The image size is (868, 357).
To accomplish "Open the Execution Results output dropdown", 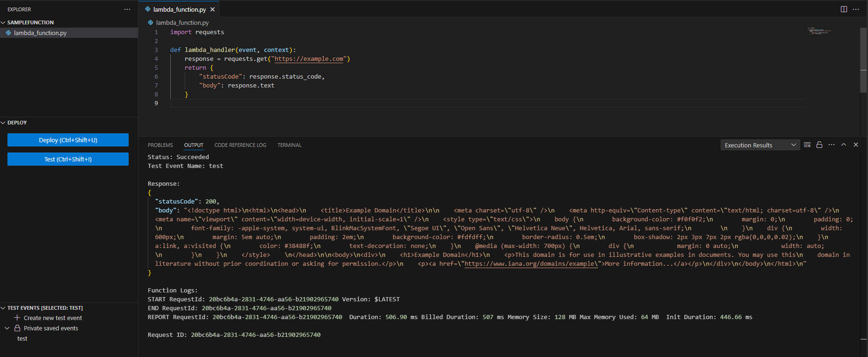I will (760, 145).
